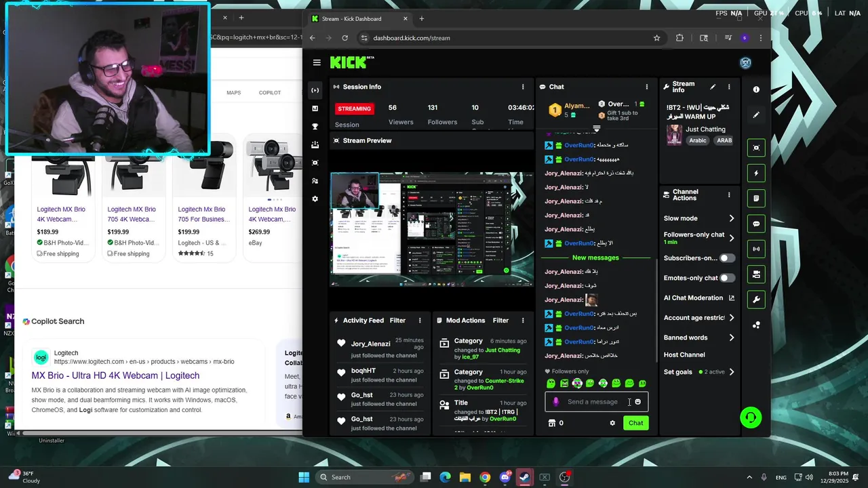Select COPILOT tab in Bing window
The image size is (868, 488).
tap(270, 93)
